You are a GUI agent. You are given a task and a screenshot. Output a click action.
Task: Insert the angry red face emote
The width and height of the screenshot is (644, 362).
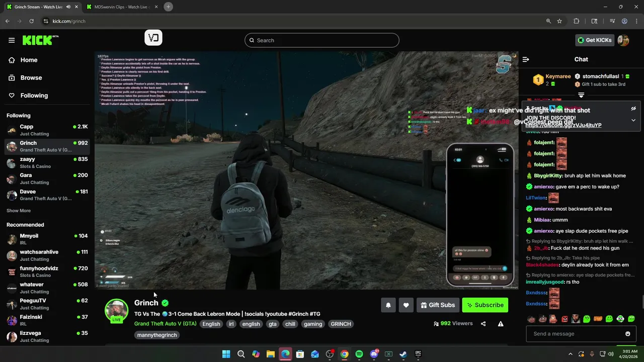[x=565, y=319]
